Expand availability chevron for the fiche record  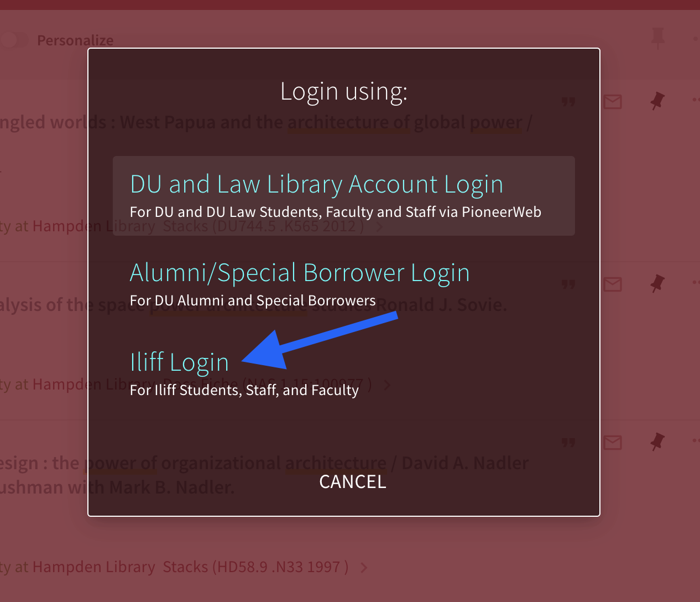point(388,385)
